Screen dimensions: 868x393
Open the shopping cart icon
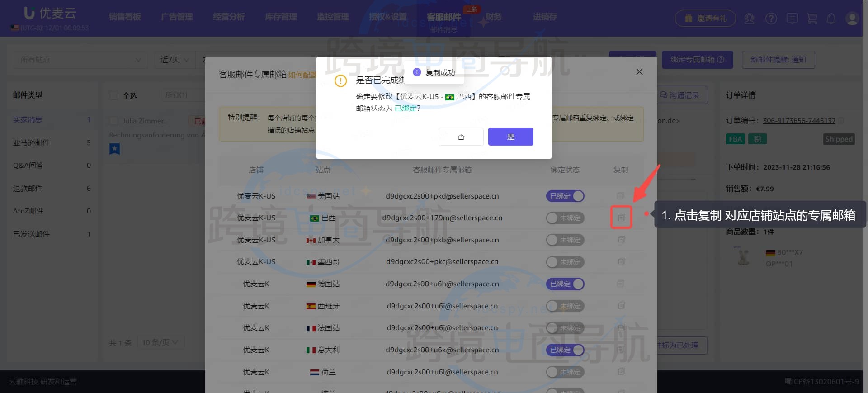tap(812, 19)
